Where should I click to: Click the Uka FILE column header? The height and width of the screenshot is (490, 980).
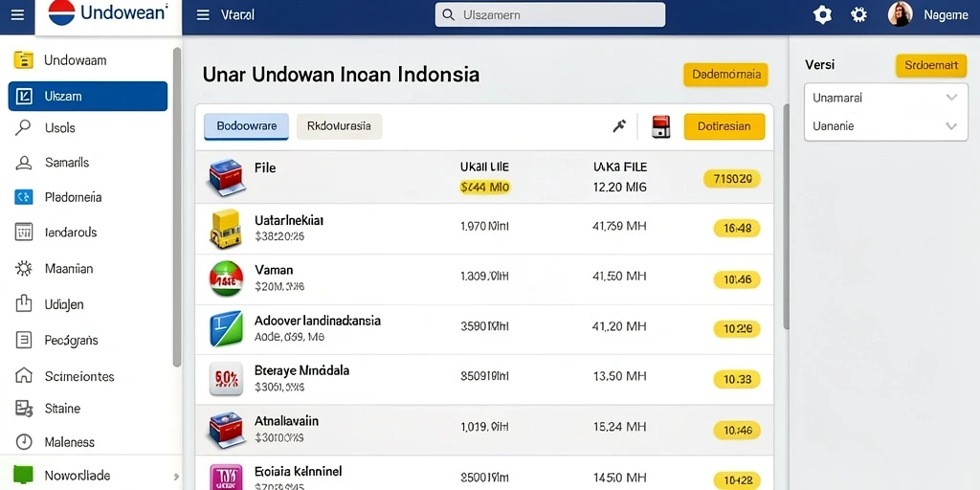pos(620,167)
